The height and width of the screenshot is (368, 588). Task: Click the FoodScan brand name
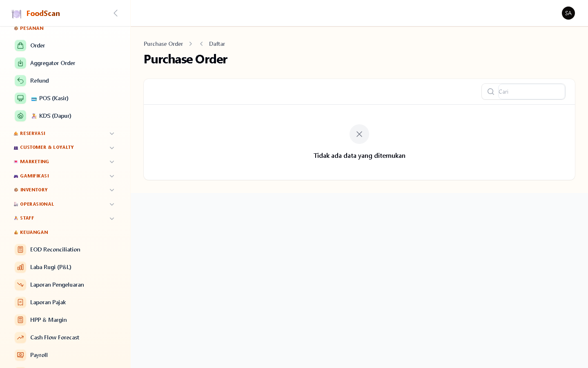43,13
